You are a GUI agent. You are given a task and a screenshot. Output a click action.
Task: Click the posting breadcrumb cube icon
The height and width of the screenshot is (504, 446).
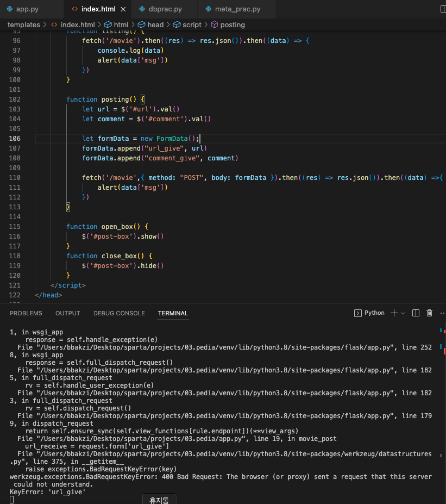point(215,25)
